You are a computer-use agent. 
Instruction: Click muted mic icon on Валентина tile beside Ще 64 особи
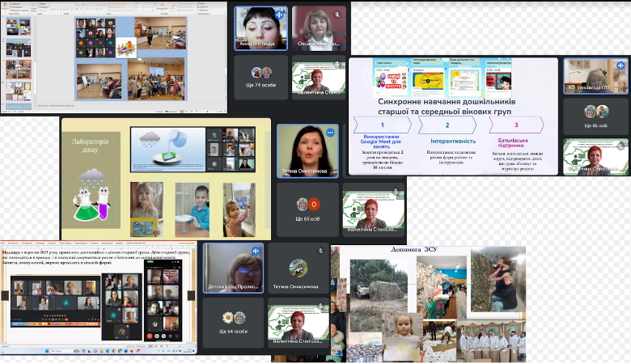tap(320, 307)
